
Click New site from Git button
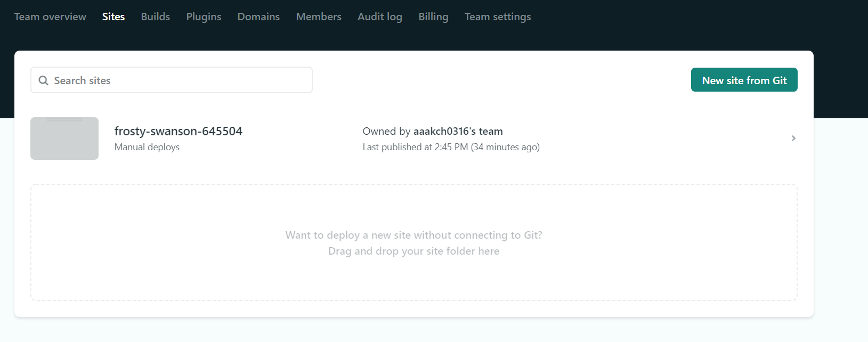click(x=744, y=80)
